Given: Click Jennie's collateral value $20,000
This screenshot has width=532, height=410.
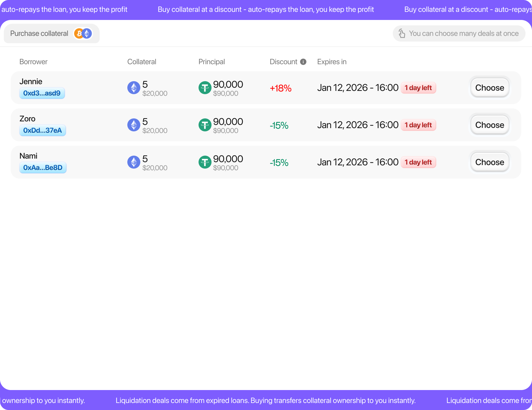Looking at the screenshot, I should tap(155, 94).
